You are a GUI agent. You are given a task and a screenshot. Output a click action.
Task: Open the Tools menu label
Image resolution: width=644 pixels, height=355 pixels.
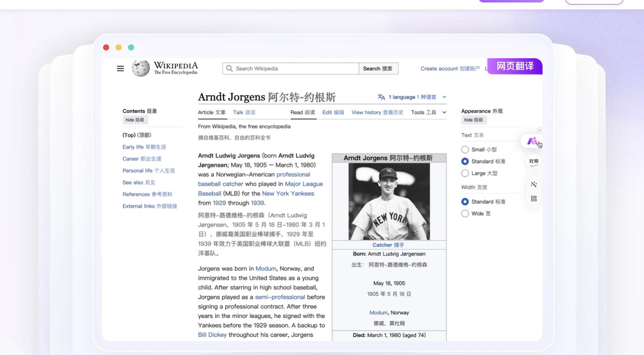point(423,112)
